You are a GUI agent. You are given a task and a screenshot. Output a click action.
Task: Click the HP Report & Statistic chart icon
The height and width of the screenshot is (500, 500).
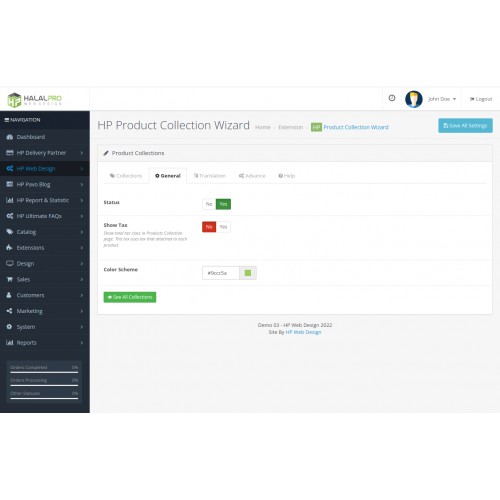[10, 200]
